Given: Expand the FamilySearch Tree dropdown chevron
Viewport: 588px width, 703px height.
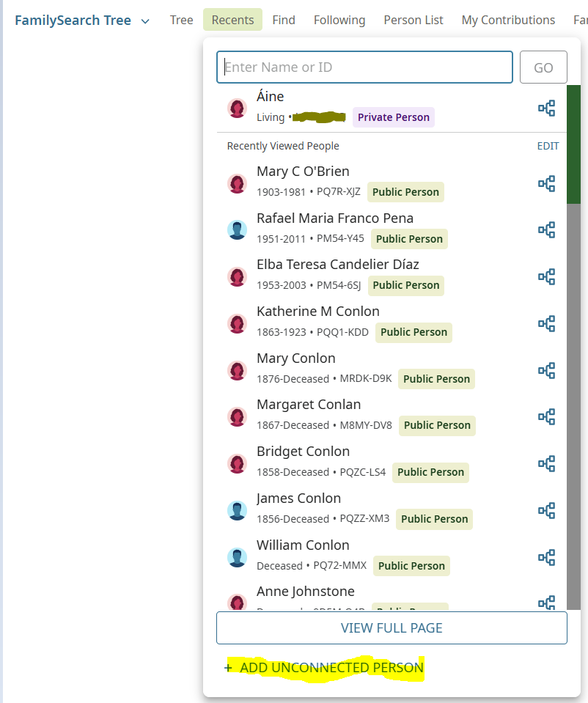Looking at the screenshot, I should tap(145, 21).
